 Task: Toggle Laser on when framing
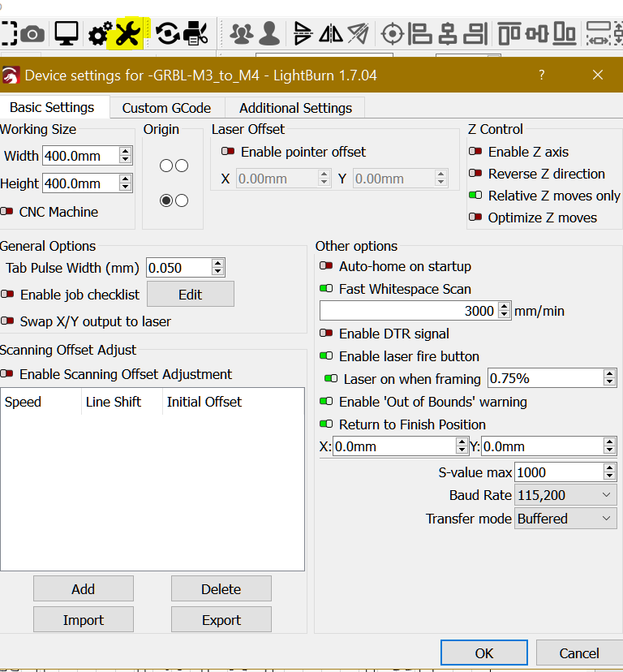(x=331, y=378)
